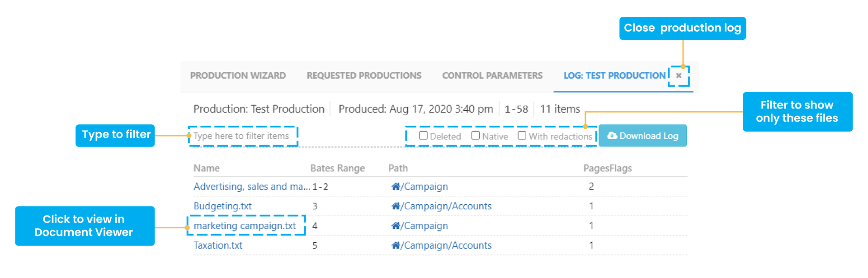Check the With redactions checkbox
Screen dimensions: 868x278
click(x=522, y=136)
